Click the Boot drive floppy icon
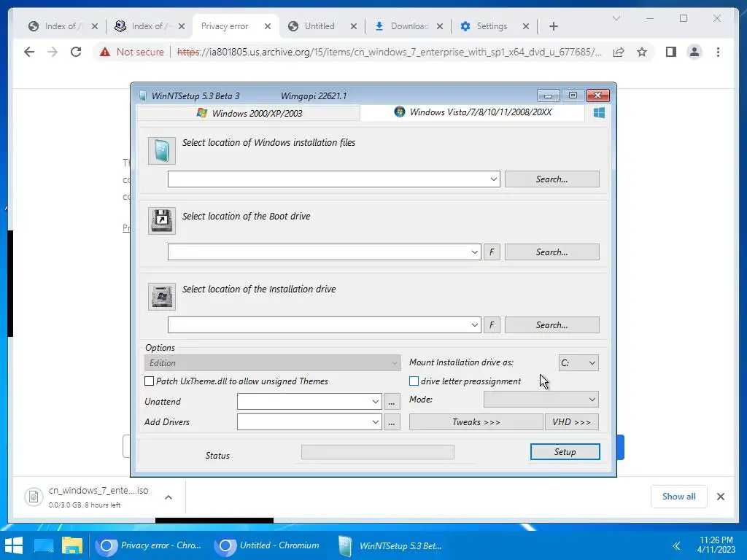 pos(162,220)
